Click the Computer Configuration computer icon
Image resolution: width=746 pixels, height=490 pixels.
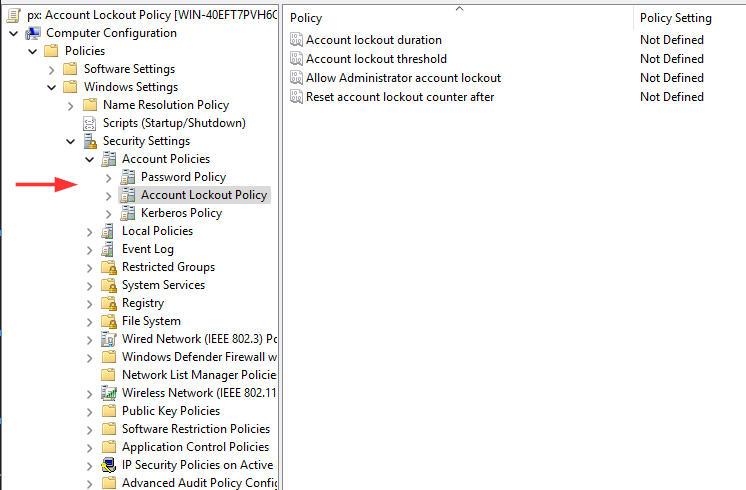pyautogui.click(x=33, y=33)
